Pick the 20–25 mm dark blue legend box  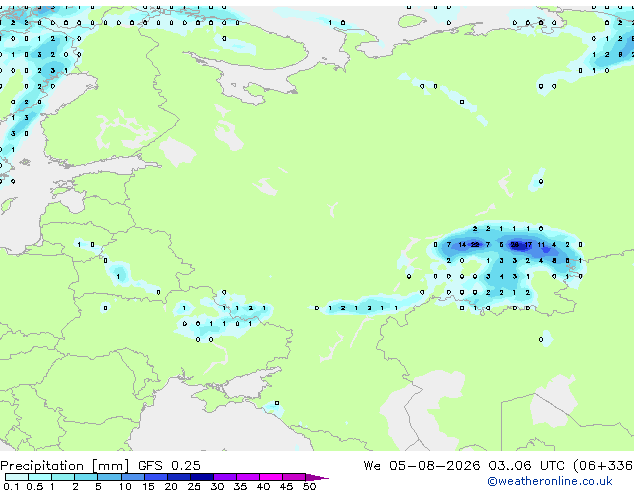[178, 477]
